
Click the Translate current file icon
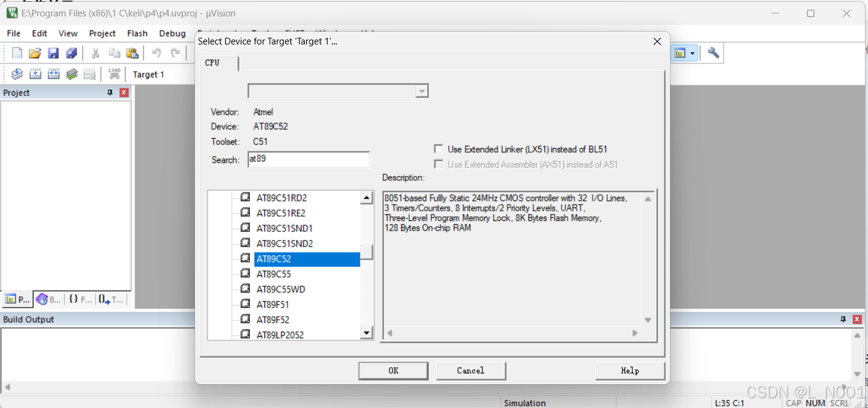point(17,74)
